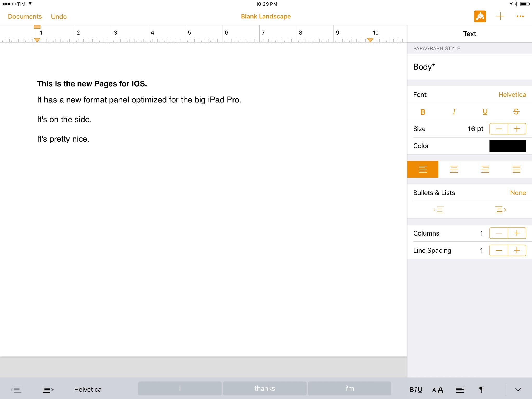Rename the Blank Landscape document title
Screen dimensions: 532x399
266,16
